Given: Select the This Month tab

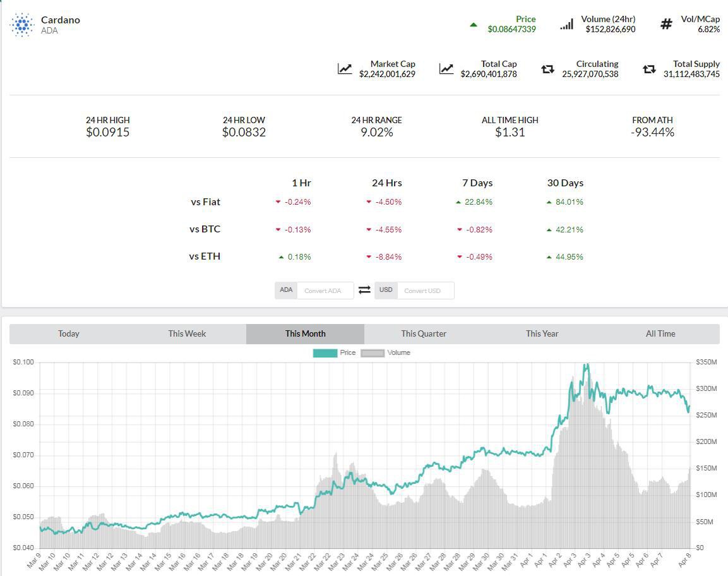Looking at the screenshot, I should [305, 334].
